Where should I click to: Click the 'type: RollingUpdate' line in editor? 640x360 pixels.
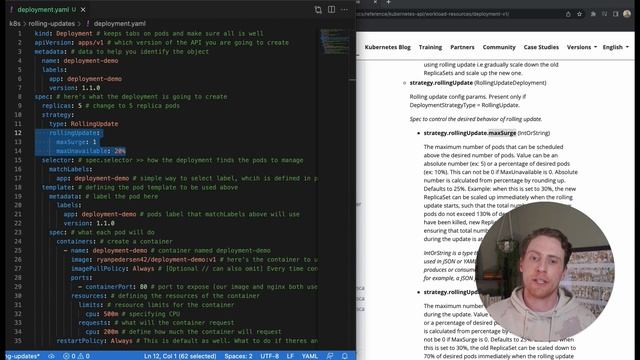click(x=83, y=124)
